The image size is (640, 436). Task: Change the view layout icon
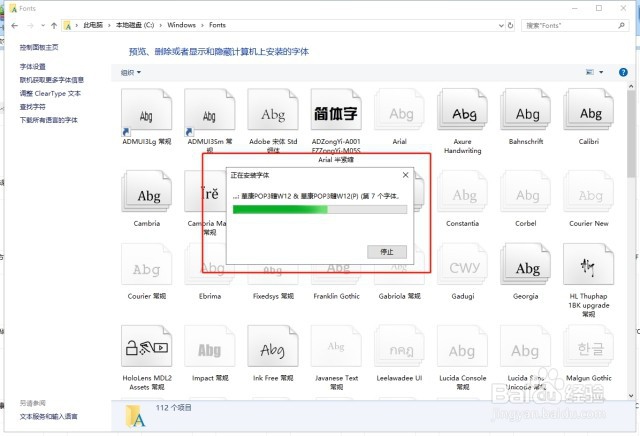pyautogui.click(x=590, y=72)
